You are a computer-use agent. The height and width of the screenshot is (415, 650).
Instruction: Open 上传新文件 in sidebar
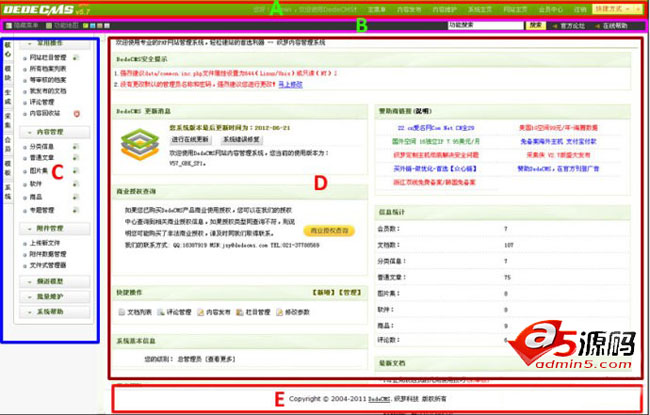click(45, 243)
